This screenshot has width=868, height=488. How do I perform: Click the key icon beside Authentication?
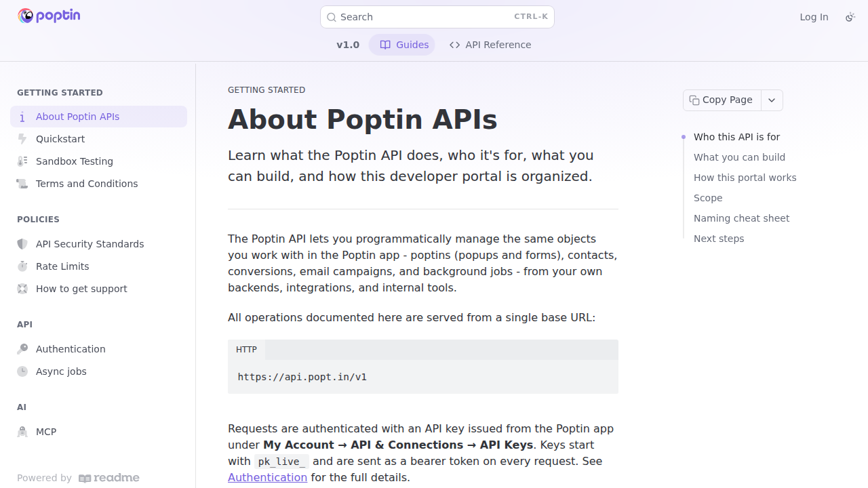[22, 349]
